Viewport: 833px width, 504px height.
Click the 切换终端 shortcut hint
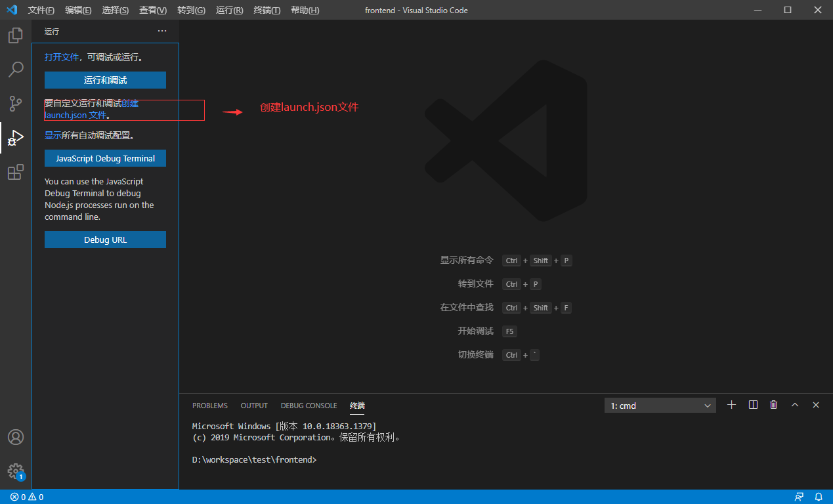point(476,355)
